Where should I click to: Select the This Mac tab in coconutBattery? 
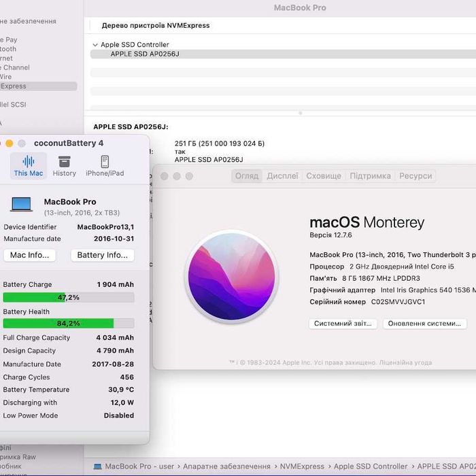(29, 166)
